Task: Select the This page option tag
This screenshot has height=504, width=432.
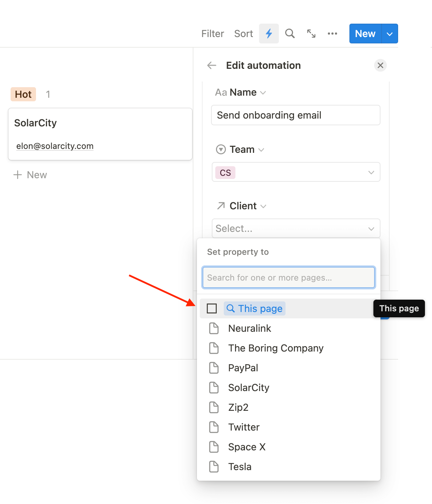Action: pos(254,308)
